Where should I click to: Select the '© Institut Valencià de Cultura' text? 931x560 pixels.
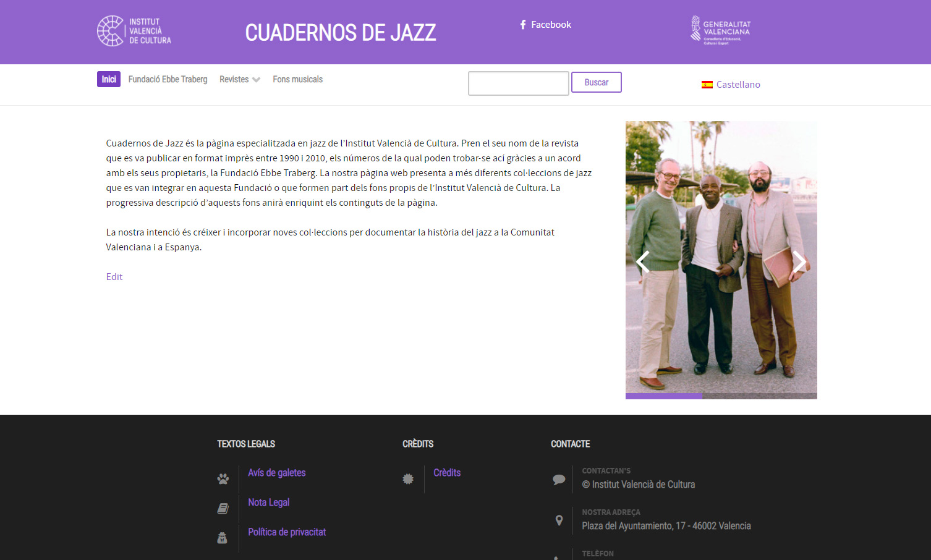[639, 485]
